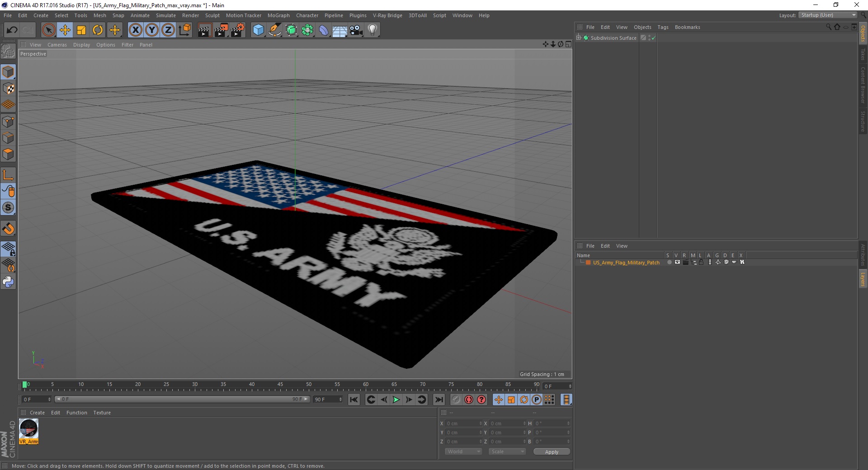
Task: Click the home icon in Object Manager
Action: click(x=837, y=27)
